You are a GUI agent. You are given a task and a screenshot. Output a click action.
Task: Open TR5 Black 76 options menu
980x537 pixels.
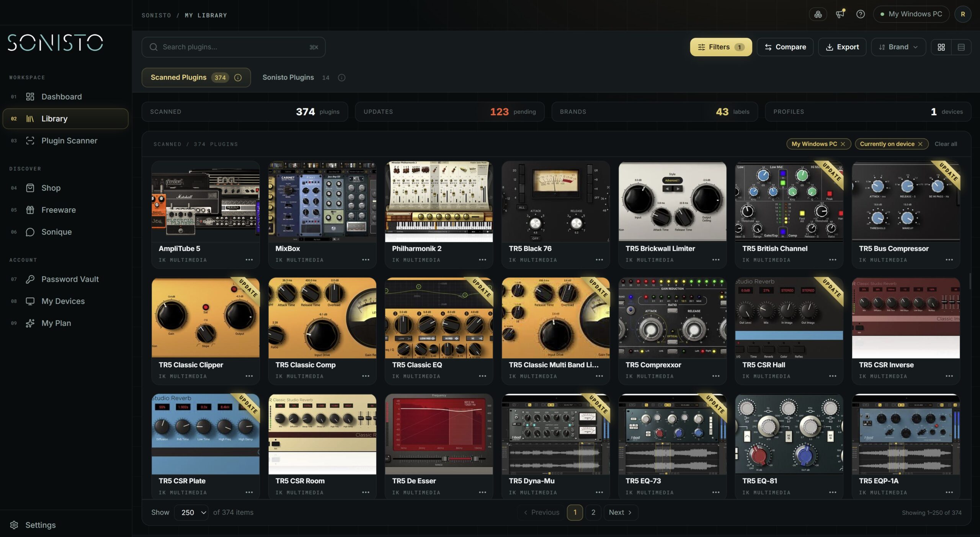coord(599,260)
